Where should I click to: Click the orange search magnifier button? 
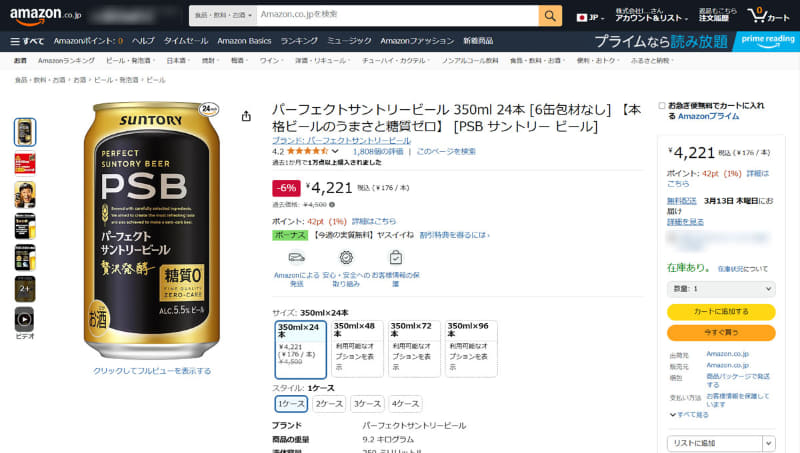(550, 15)
